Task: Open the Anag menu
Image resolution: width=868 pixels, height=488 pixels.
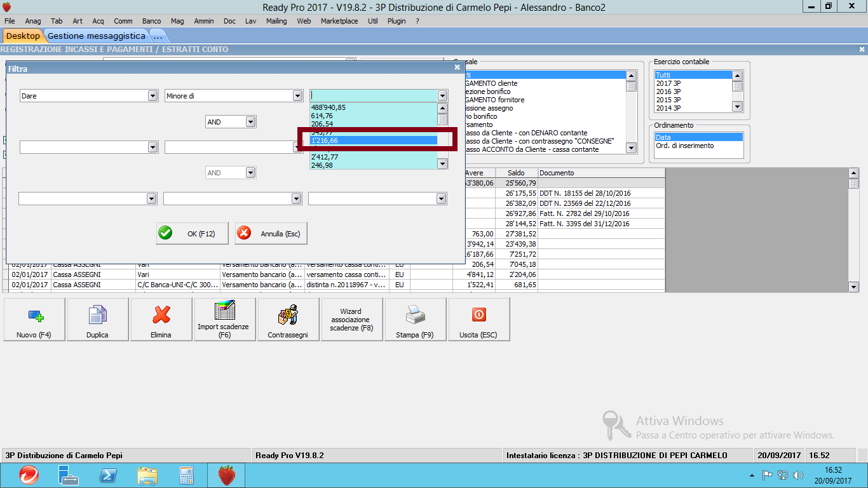Action: point(32,21)
